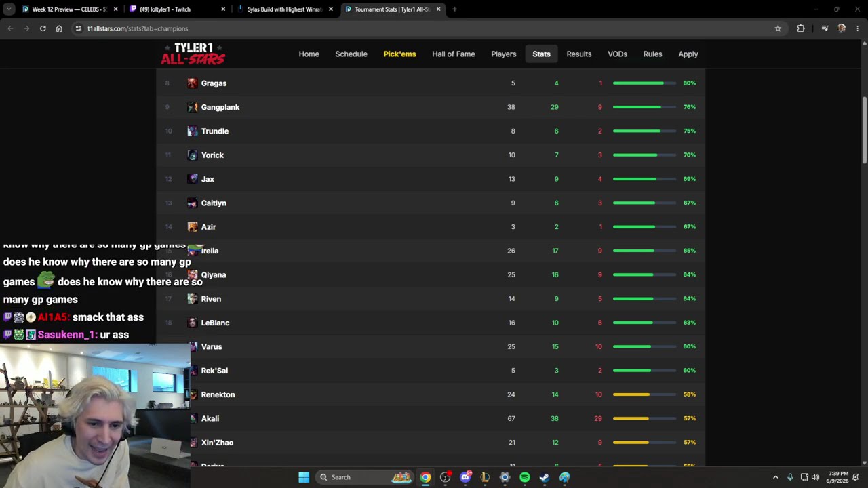Open the tab search dropdown arrow

[x=9, y=9]
